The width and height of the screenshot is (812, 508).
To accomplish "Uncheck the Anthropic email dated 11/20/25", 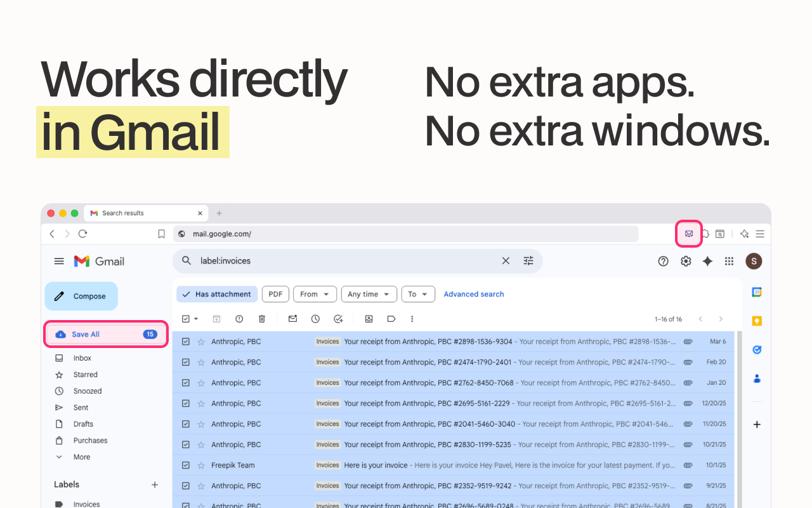I will 186,424.
